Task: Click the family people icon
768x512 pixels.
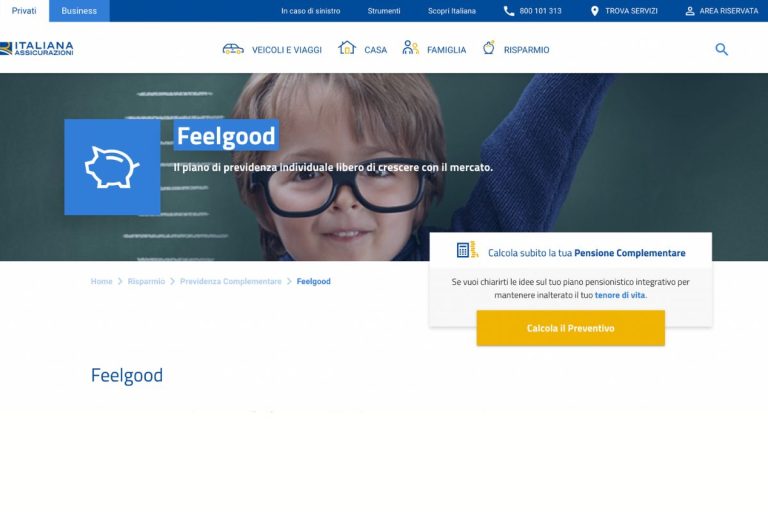Action: pyautogui.click(x=410, y=48)
